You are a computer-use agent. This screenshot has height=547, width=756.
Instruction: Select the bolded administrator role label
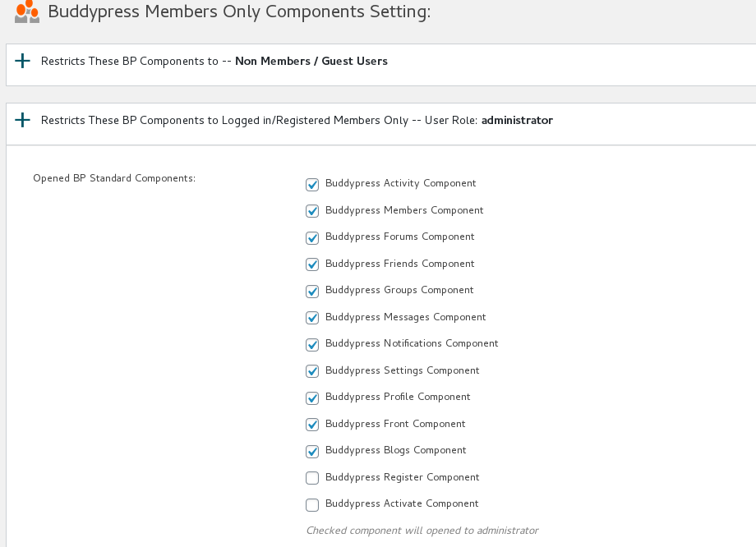516,120
